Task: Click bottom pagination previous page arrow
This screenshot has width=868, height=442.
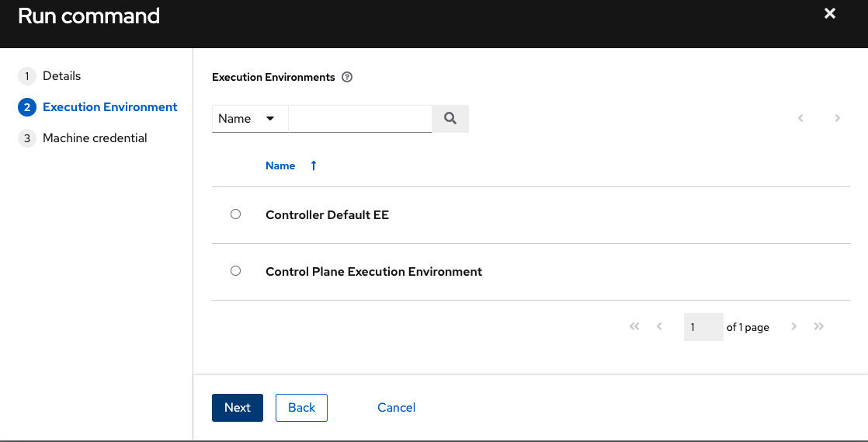Action: (x=659, y=327)
